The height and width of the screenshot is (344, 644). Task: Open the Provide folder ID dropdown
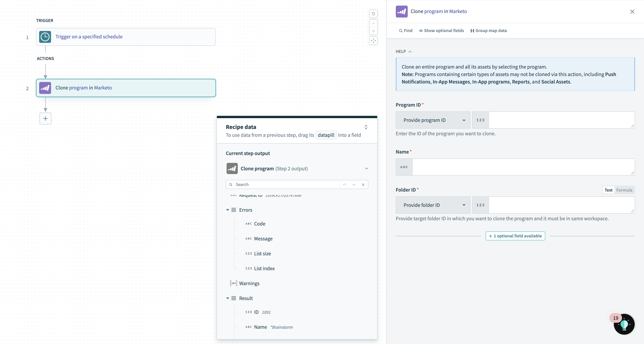[x=433, y=205]
